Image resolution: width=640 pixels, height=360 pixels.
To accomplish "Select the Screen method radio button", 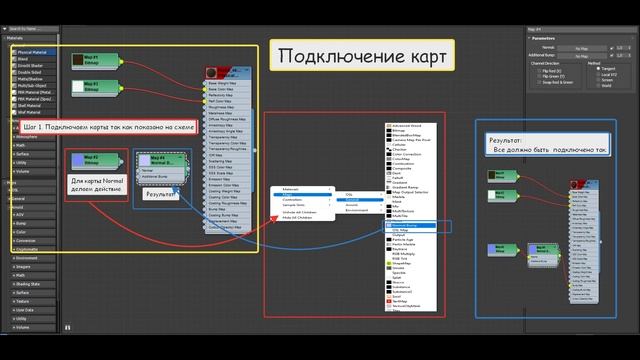I will point(598,80).
